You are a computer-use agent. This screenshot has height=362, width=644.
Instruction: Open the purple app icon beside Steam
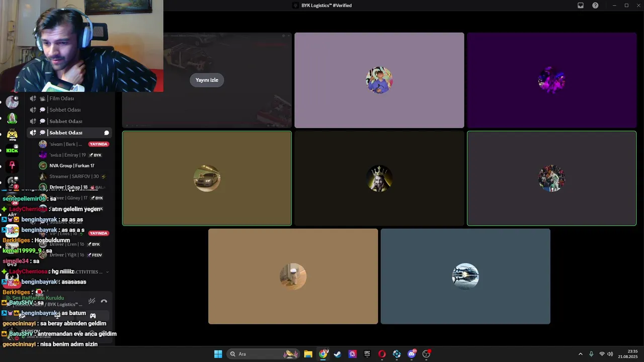click(x=352, y=354)
